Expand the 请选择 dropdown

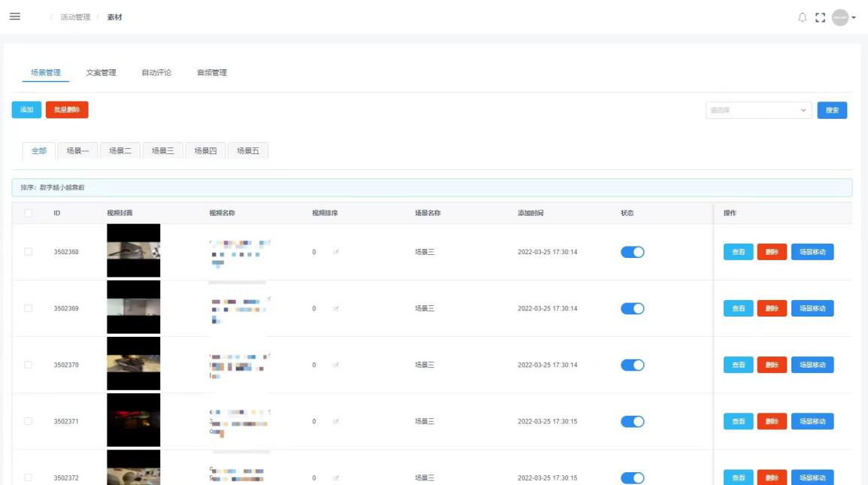coord(758,111)
